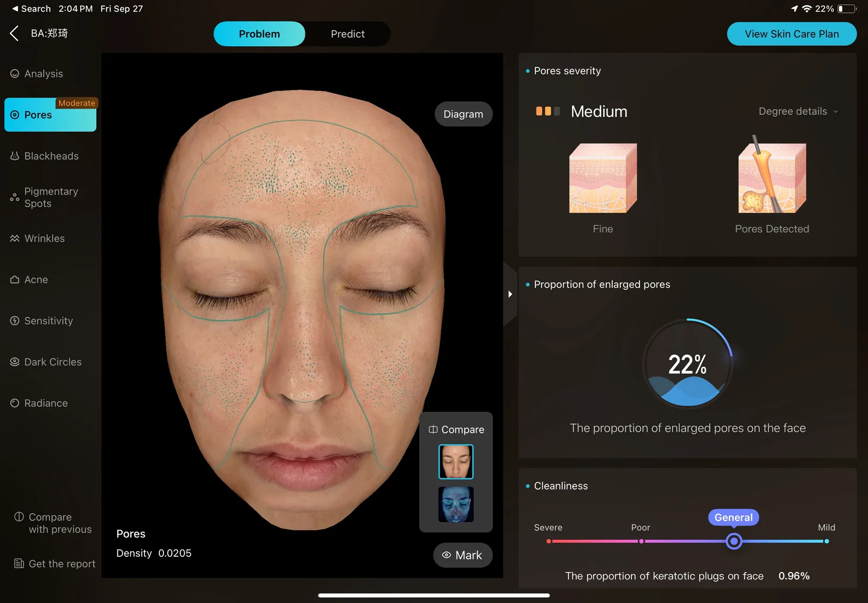Tap the back arrow icon
This screenshot has height=603, width=868.
click(x=15, y=34)
